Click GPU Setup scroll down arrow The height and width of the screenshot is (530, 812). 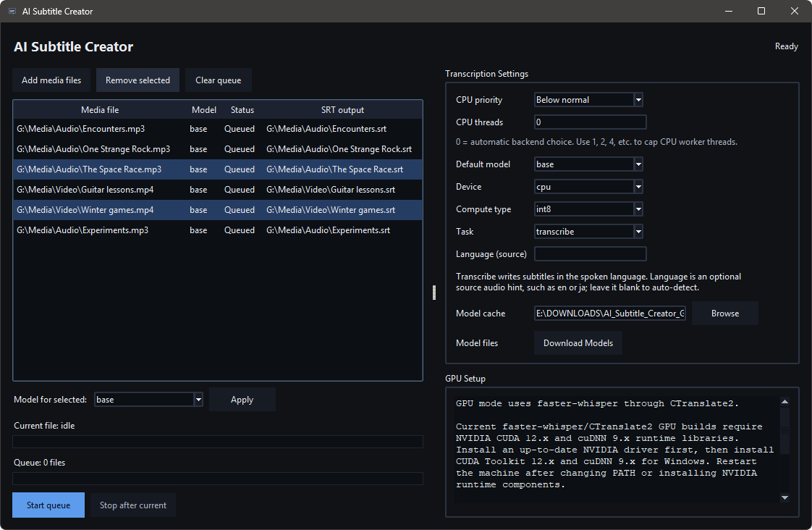click(784, 497)
